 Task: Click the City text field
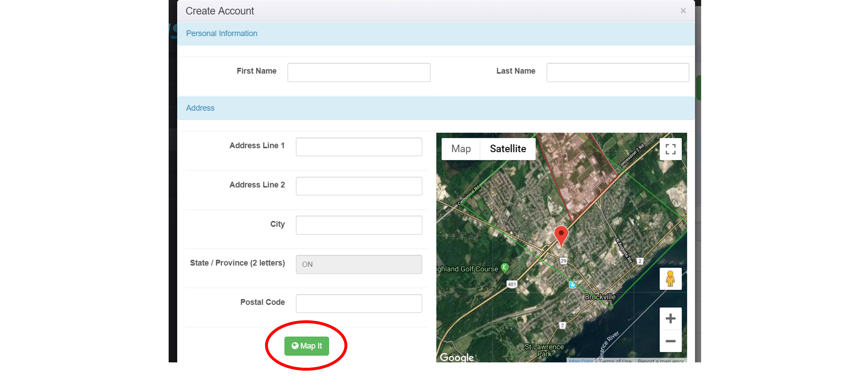358,225
